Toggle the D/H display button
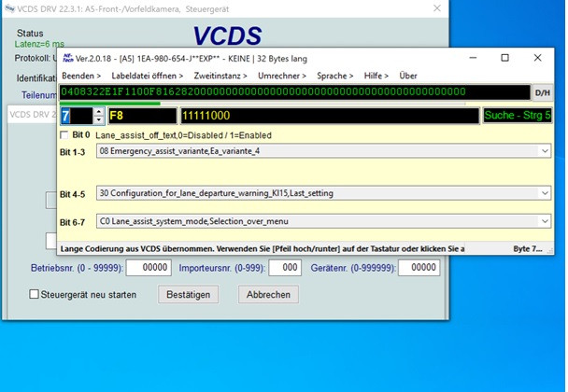 coord(542,92)
